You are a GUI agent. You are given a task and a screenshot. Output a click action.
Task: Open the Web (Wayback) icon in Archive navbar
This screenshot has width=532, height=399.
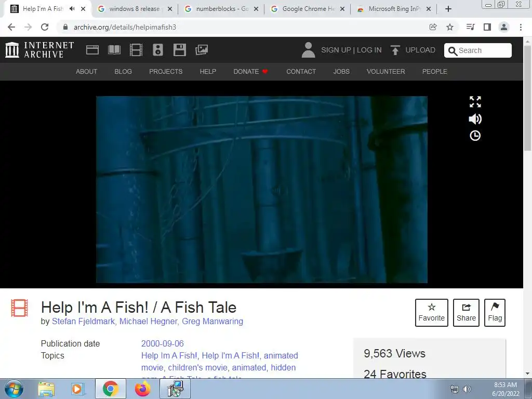point(92,50)
